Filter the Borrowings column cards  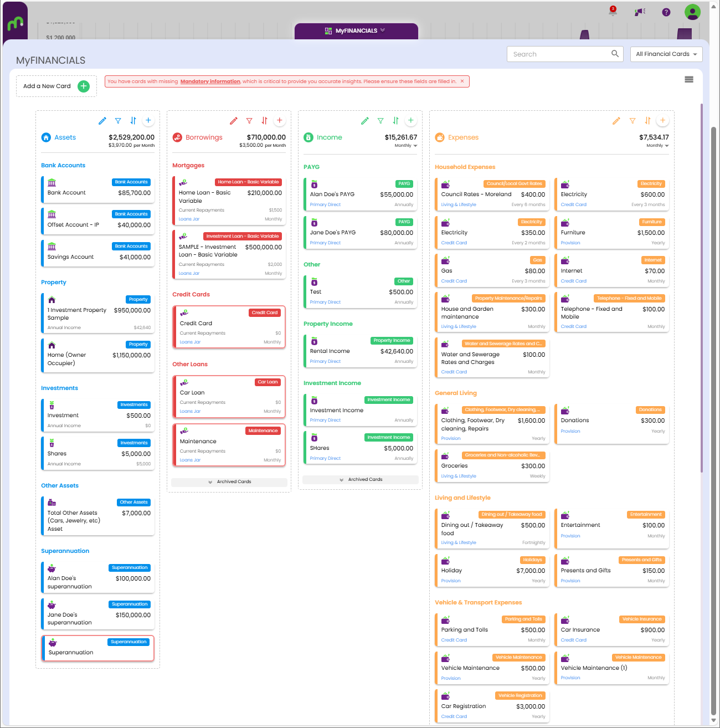coord(249,121)
